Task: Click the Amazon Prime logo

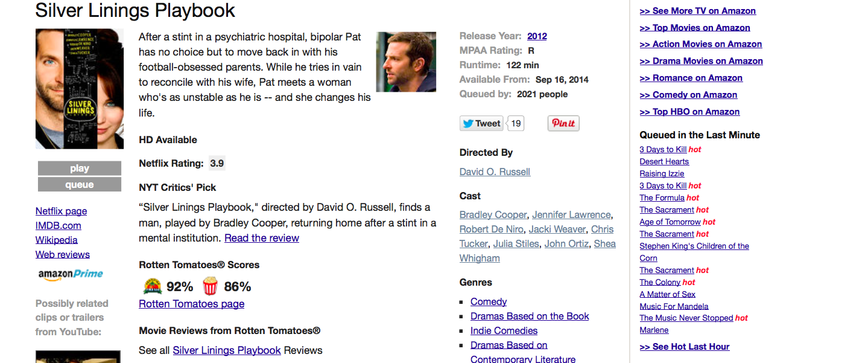Action: tap(71, 274)
